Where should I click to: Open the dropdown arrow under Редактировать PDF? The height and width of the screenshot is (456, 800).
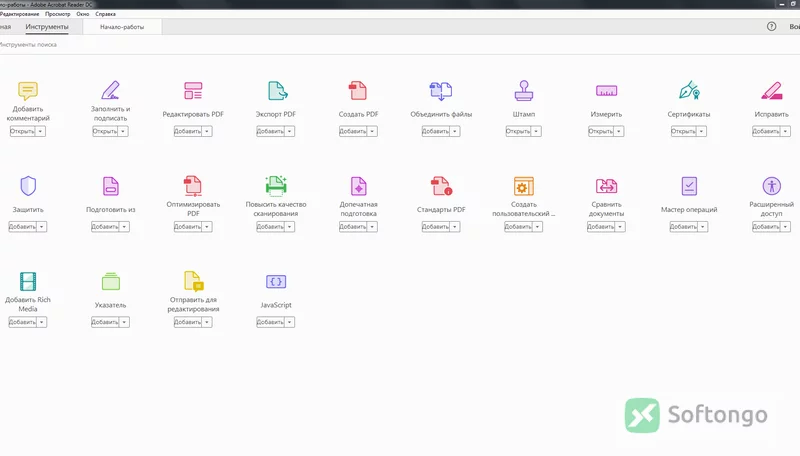click(x=207, y=132)
